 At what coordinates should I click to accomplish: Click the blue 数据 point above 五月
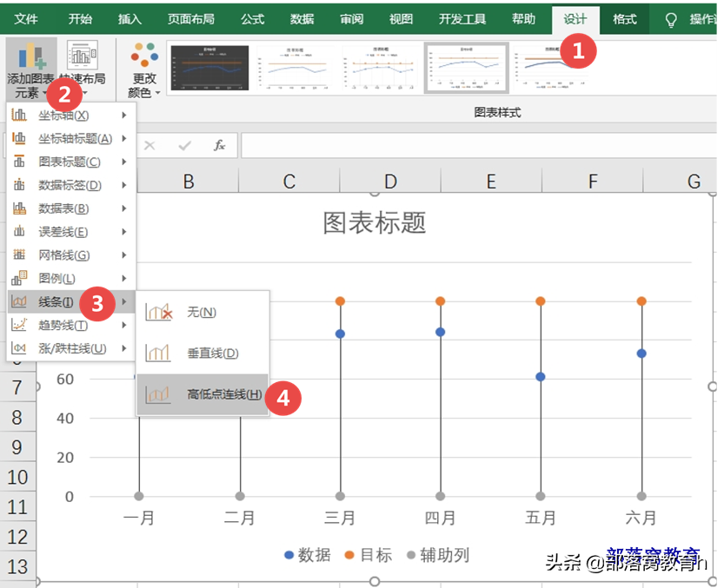click(541, 377)
